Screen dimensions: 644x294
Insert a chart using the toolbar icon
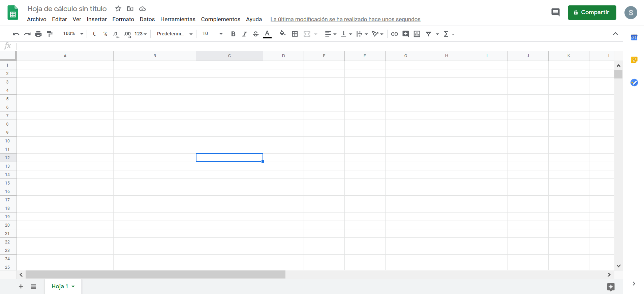(x=417, y=34)
